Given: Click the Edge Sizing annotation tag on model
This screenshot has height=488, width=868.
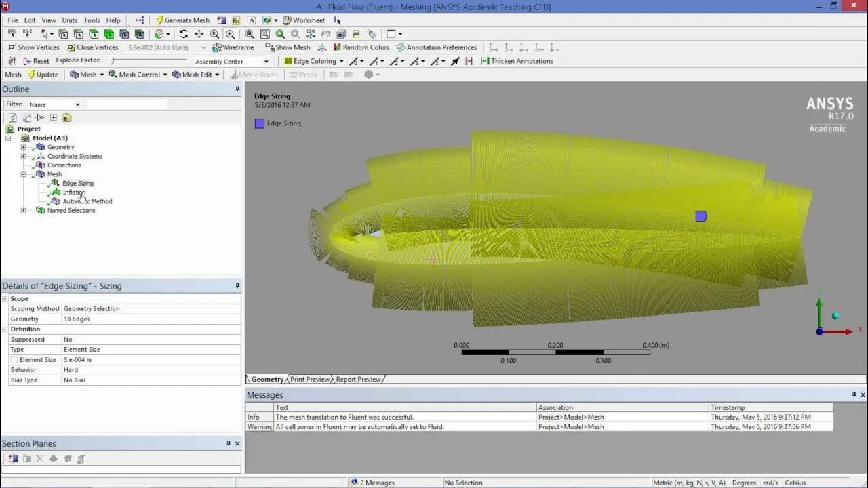Looking at the screenshot, I should 701,216.
